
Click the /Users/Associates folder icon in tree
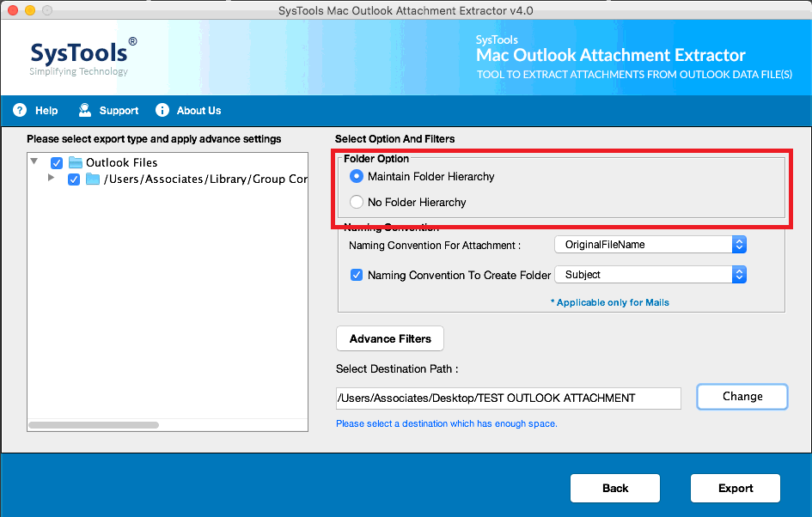(93, 179)
